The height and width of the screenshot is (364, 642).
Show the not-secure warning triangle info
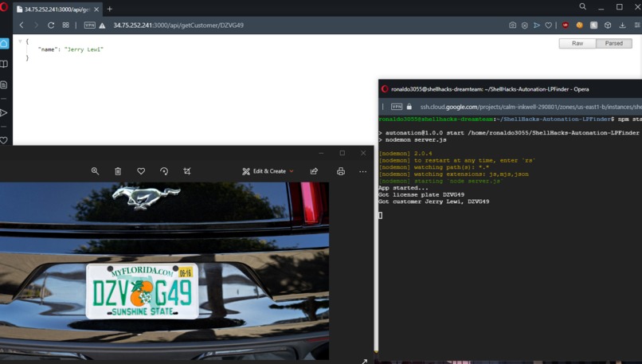(x=103, y=25)
